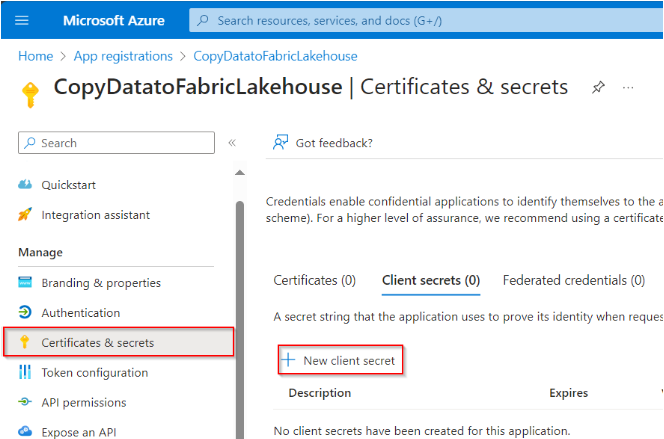Click the Branding & properties icon
Image resolution: width=664 pixels, height=439 pixels.
25,282
